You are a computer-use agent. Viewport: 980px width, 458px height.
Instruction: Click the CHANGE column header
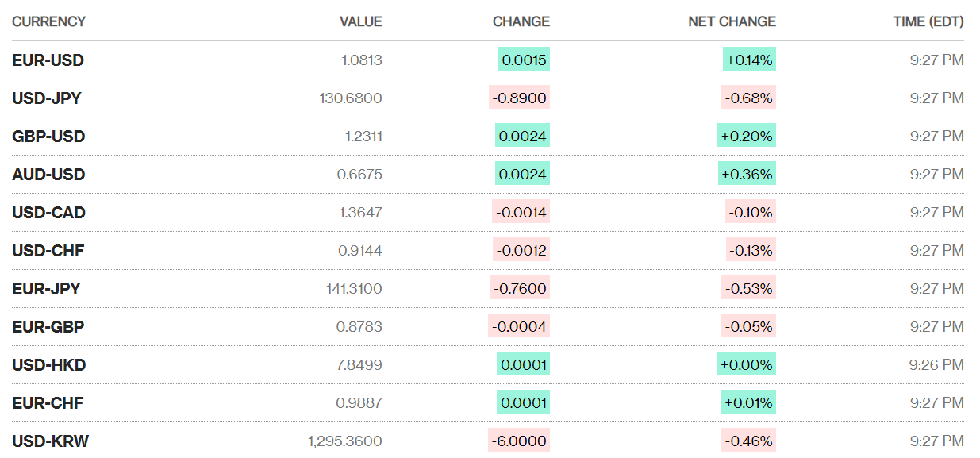521,21
